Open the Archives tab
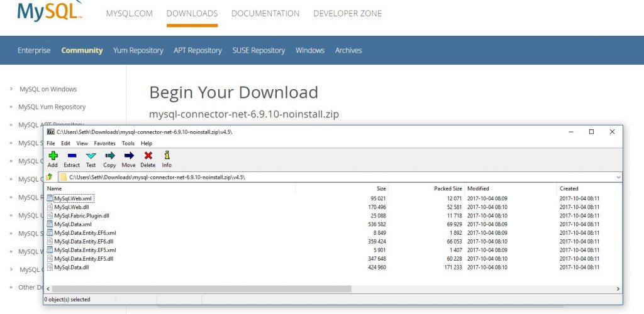The image size is (644, 314). click(x=348, y=50)
